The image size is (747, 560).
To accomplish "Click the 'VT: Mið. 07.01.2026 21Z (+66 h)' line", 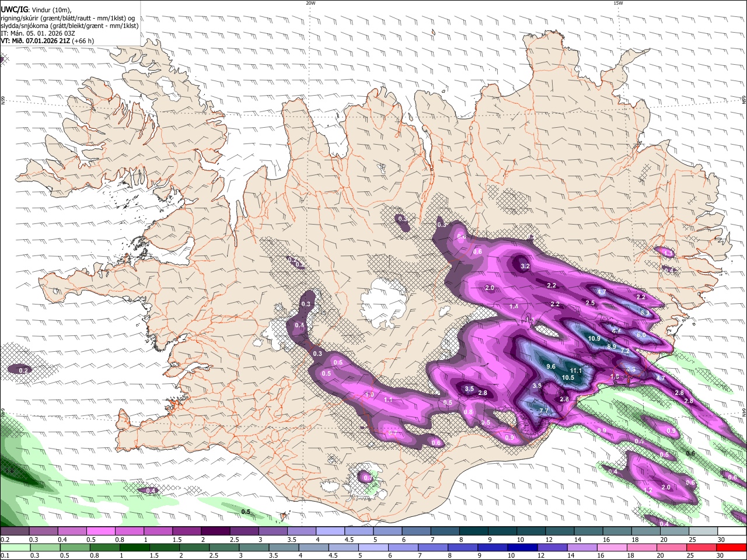I will point(47,41).
